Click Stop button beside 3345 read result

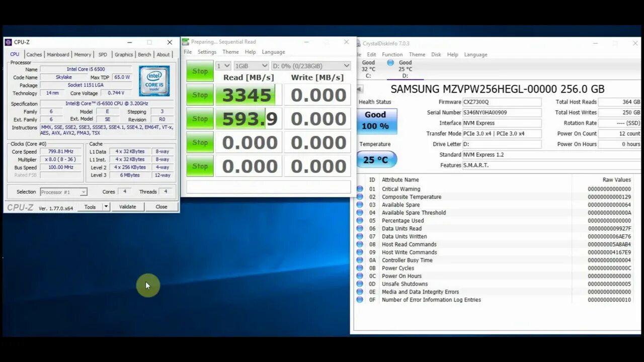click(200, 95)
